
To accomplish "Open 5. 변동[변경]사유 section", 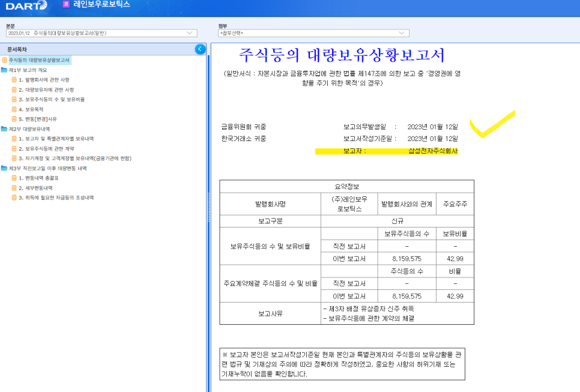I will pos(37,119).
